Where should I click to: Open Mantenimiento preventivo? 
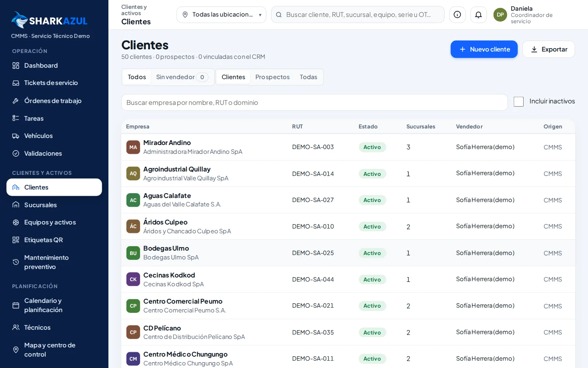click(x=54, y=262)
